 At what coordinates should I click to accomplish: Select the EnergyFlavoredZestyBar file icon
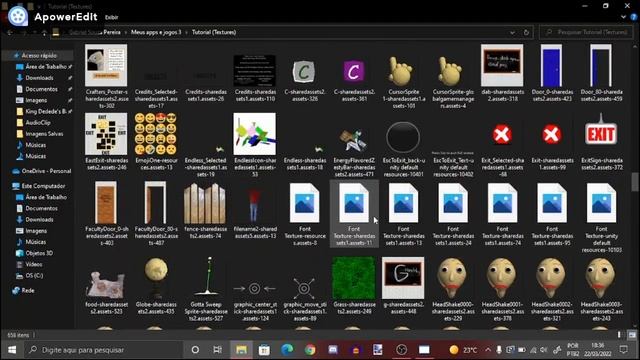[353, 140]
